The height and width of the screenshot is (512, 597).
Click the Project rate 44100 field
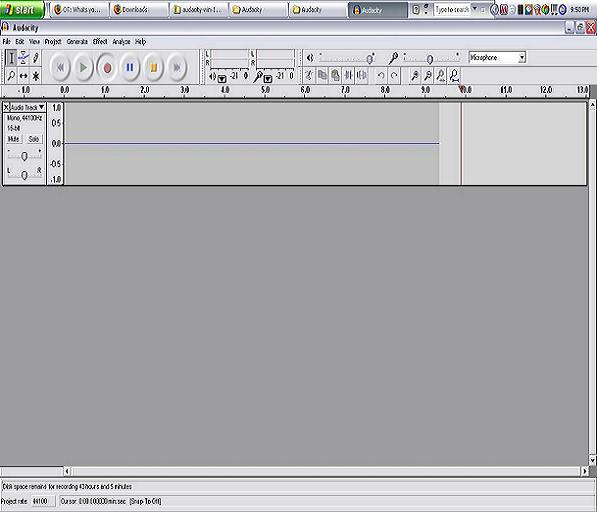click(43, 501)
